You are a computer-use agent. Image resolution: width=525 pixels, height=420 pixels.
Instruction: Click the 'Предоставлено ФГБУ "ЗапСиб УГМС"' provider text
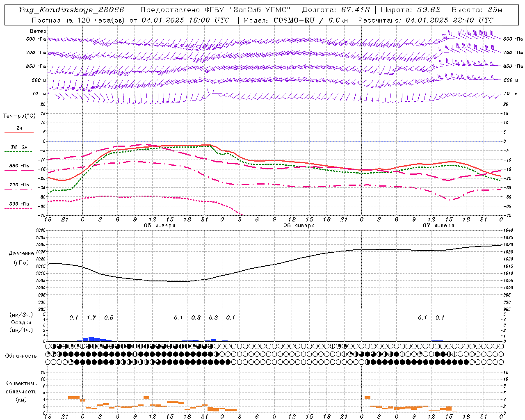[x=215, y=10]
